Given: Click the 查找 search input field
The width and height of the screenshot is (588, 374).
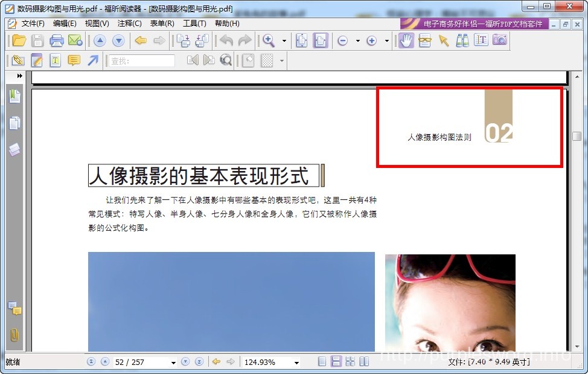Looking at the screenshot, I should coord(142,60).
